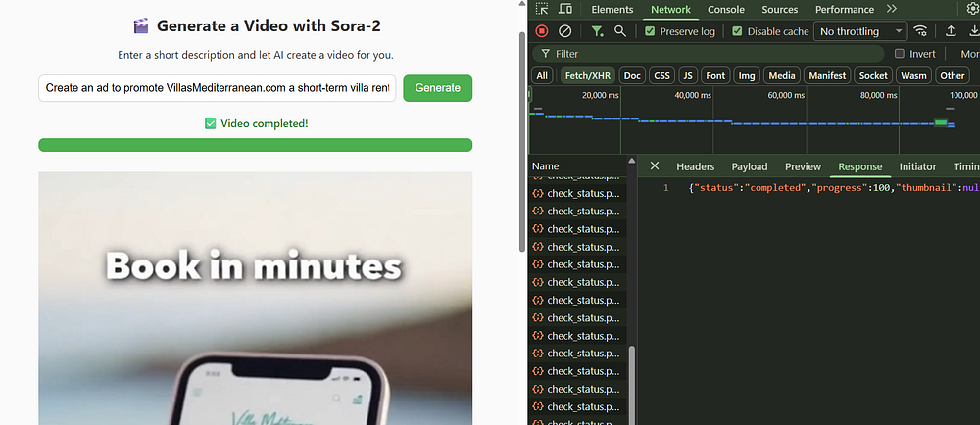This screenshot has height=425, width=980.
Task: Click the 80,000 ms timeline label
Action: click(878, 96)
